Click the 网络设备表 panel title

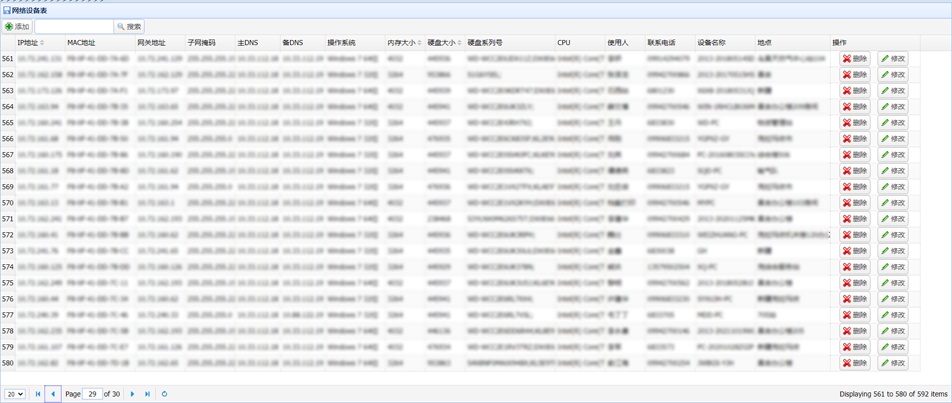[30, 11]
